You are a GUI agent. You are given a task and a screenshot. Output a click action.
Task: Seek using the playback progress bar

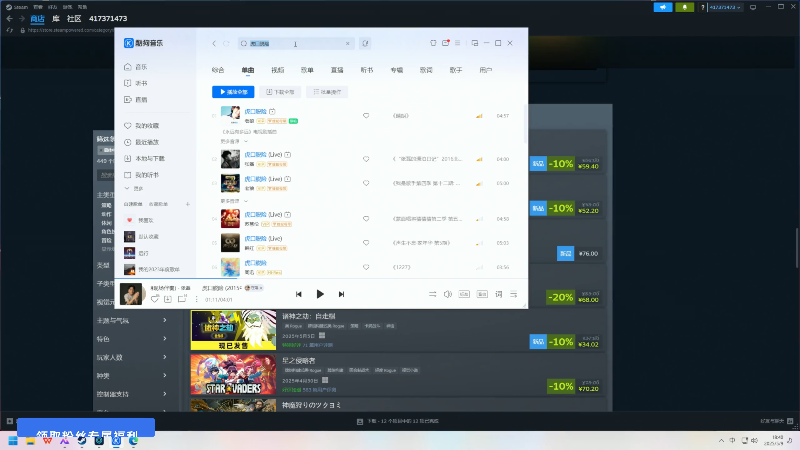pyautogui.click(x=321, y=279)
